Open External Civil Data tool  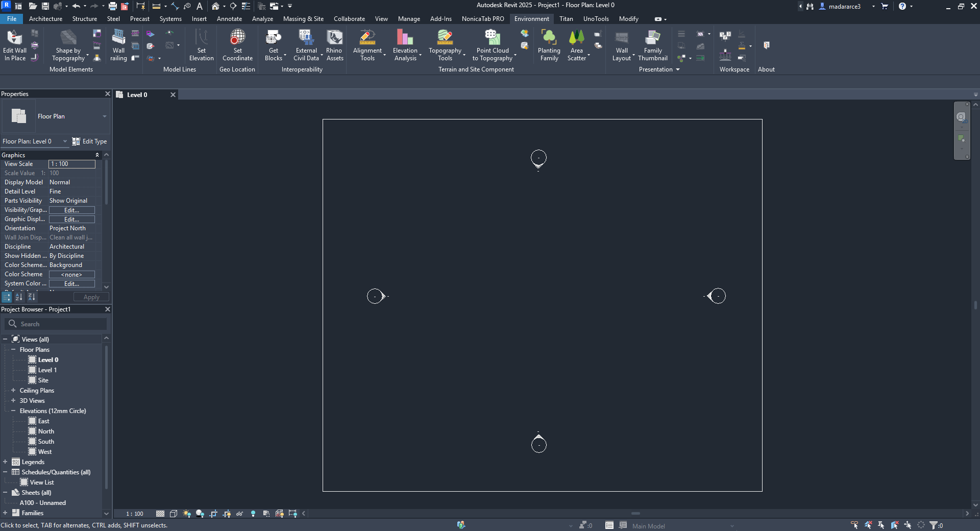click(306, 45)
